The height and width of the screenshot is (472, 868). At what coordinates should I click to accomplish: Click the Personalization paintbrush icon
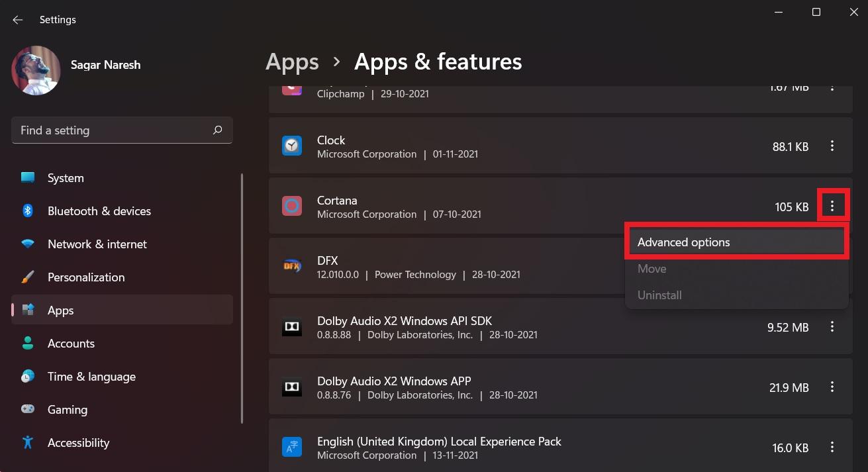pyautogui.click(x=28, y=277)
